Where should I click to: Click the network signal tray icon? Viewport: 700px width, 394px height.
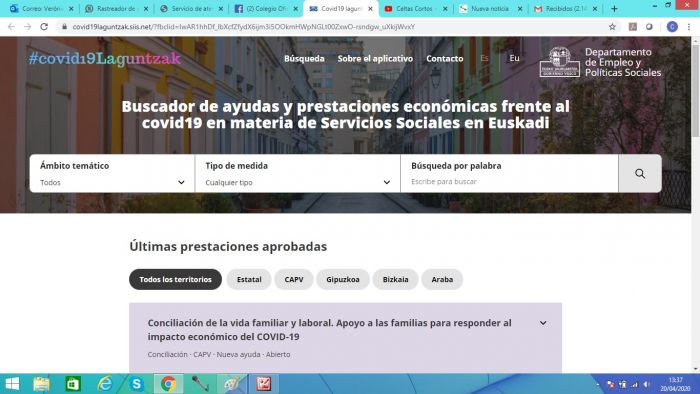(634, 384)
